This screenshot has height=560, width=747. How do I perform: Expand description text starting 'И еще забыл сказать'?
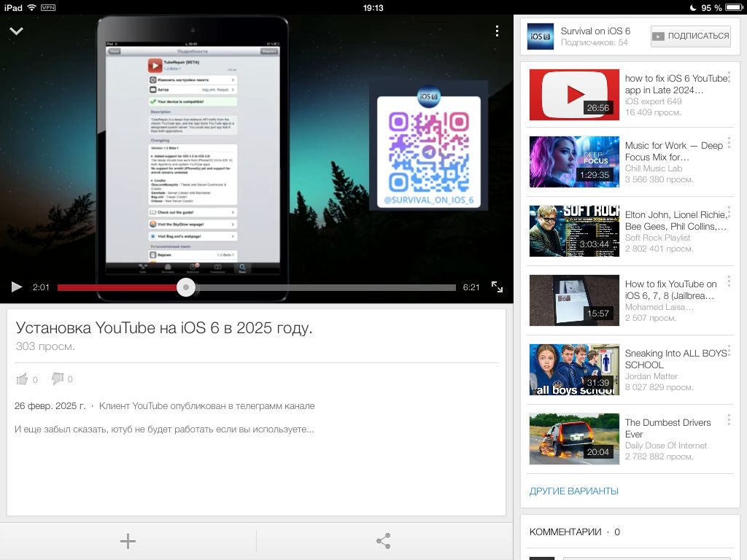[164, 429]
